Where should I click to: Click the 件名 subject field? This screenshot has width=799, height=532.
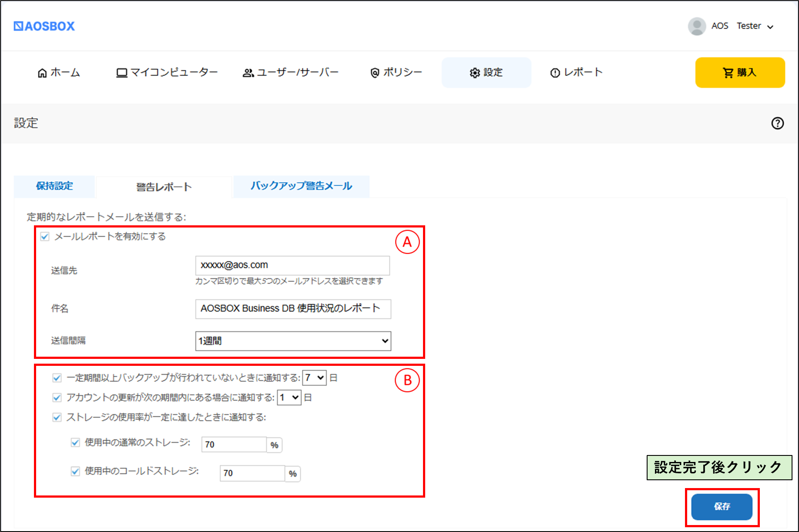(x=293, y=309)
